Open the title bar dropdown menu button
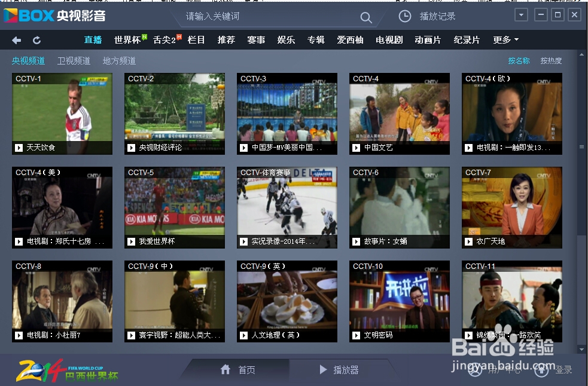The width and height of the screenshot is (588, 386). coord(521,16)
